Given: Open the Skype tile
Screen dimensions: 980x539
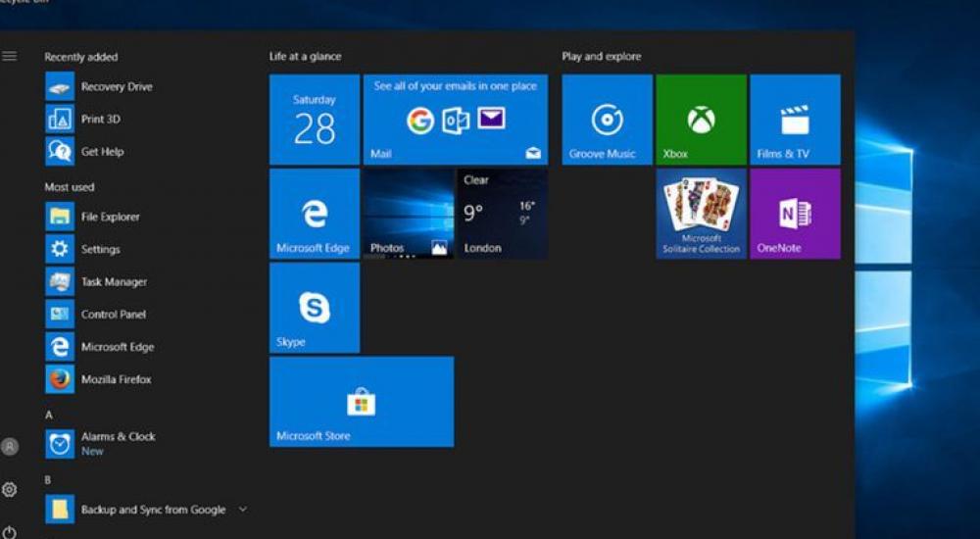Looking at the screenshot, I should 315,308.
